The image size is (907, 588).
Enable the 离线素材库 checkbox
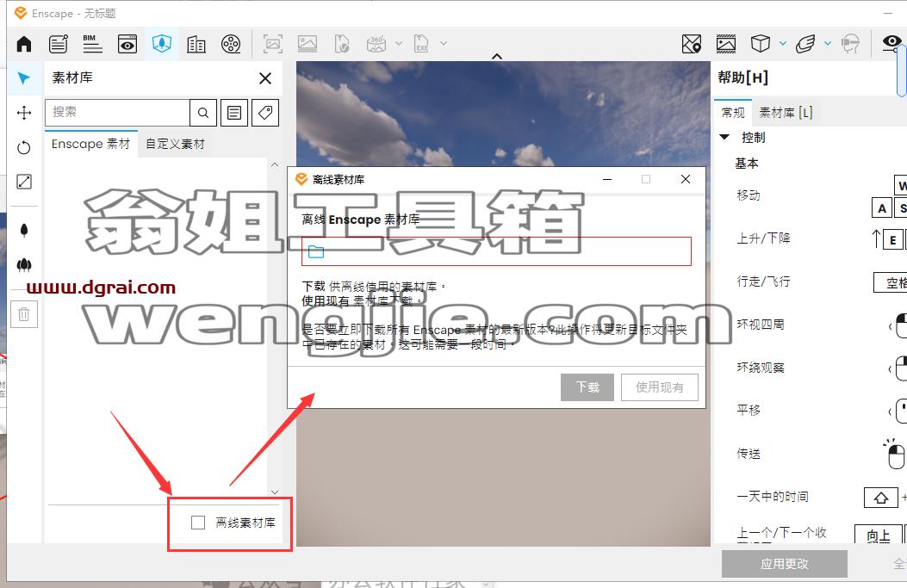coord(198,523)
